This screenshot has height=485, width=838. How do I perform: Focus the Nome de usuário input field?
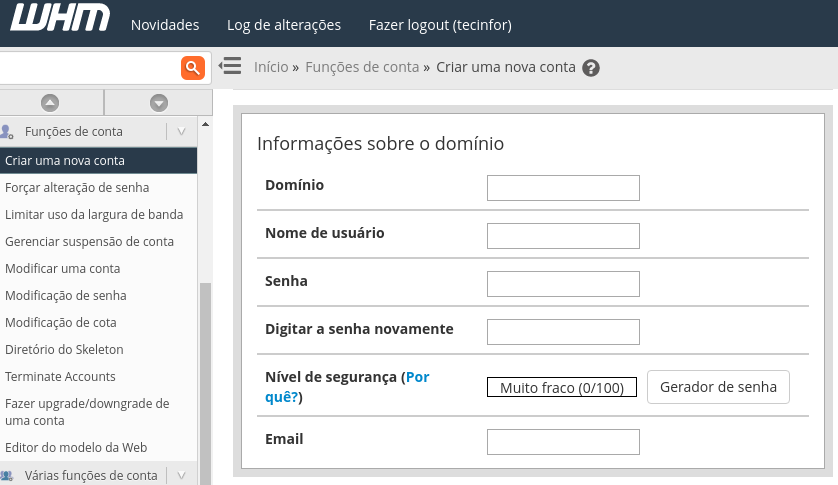[x=563, y=236]
